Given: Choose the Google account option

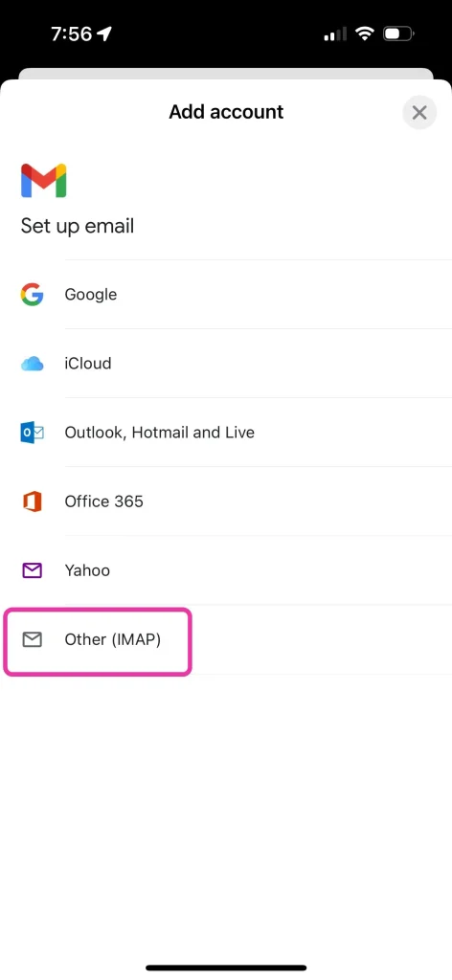Looking at the screenshot, I should point(226,295).
